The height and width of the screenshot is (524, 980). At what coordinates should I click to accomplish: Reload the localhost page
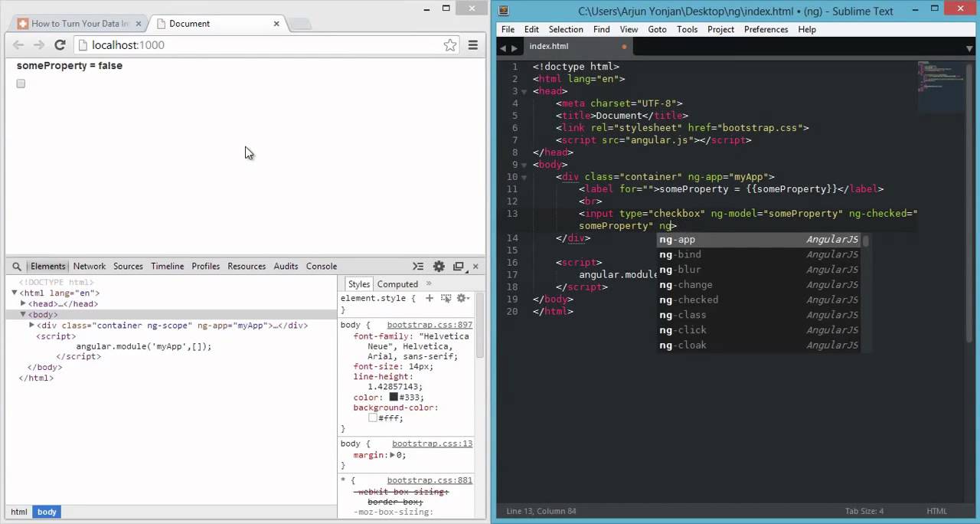pos(60,45)
